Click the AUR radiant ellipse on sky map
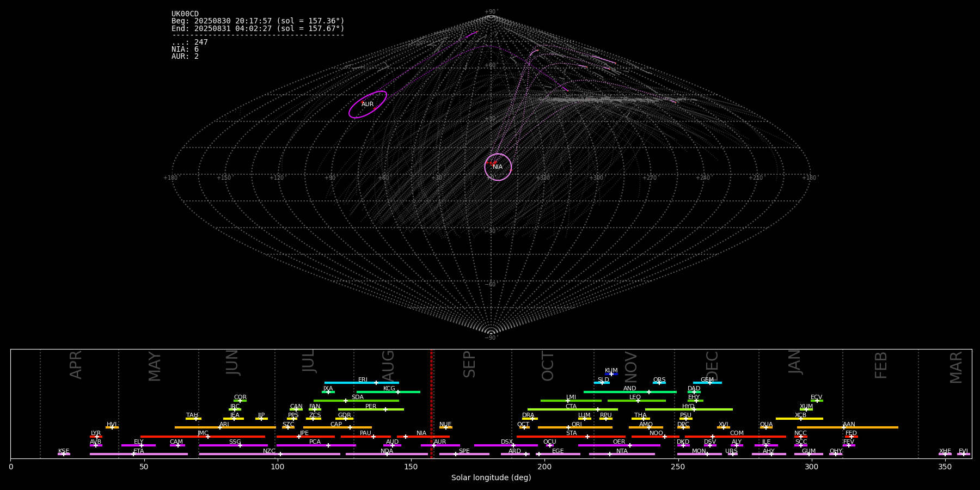Screen dimensions: 980x490 point(368,105)
